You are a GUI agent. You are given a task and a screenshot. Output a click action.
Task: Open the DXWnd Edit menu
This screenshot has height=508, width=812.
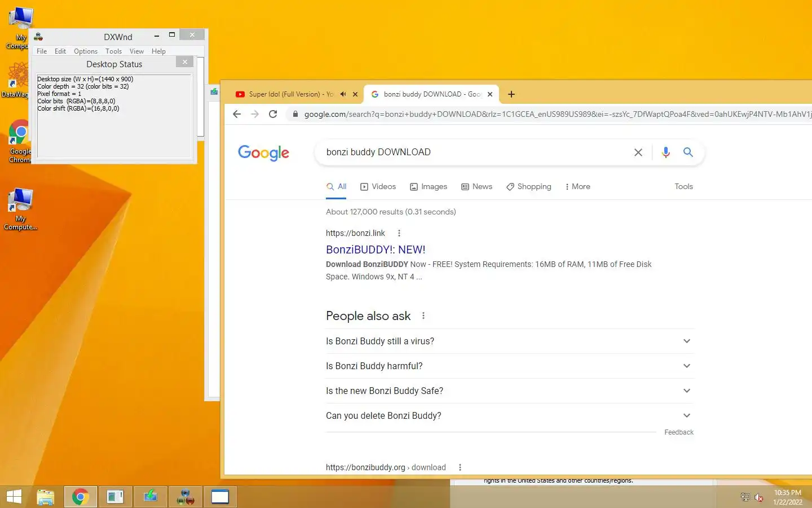pyautogui.click(x=60, y=51)
